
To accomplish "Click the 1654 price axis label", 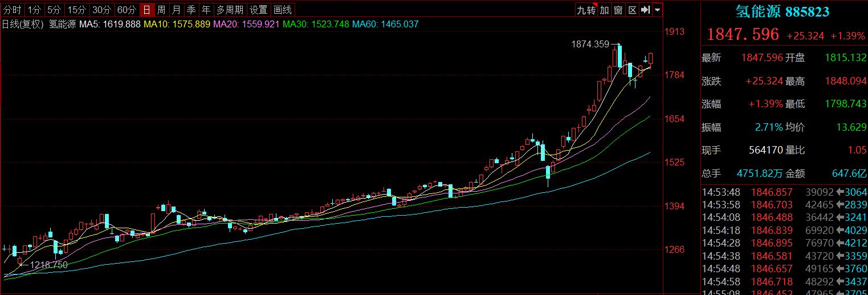I will click(675, 119).
